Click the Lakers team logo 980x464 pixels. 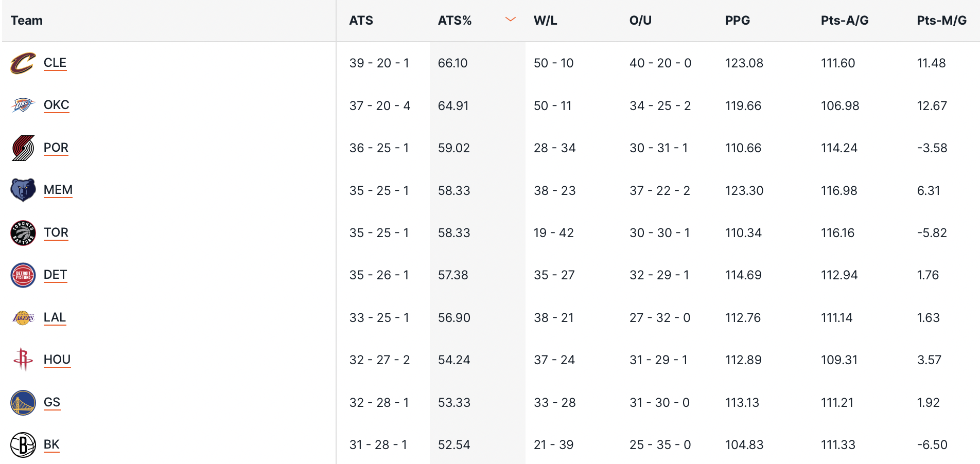[23, 318]
